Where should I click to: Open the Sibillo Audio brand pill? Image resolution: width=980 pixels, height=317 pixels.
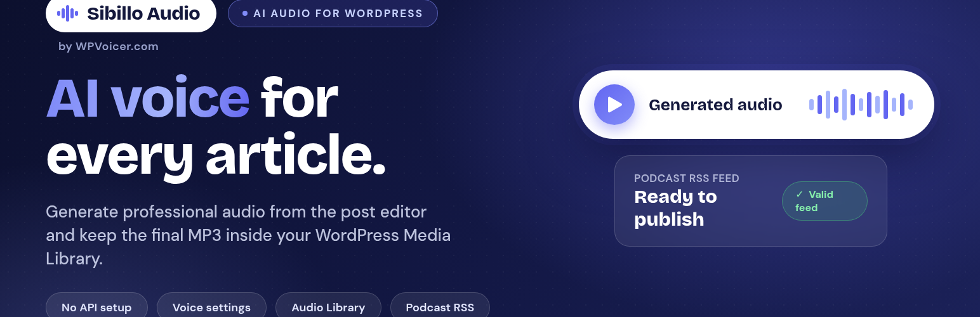[x=131, y=13]
